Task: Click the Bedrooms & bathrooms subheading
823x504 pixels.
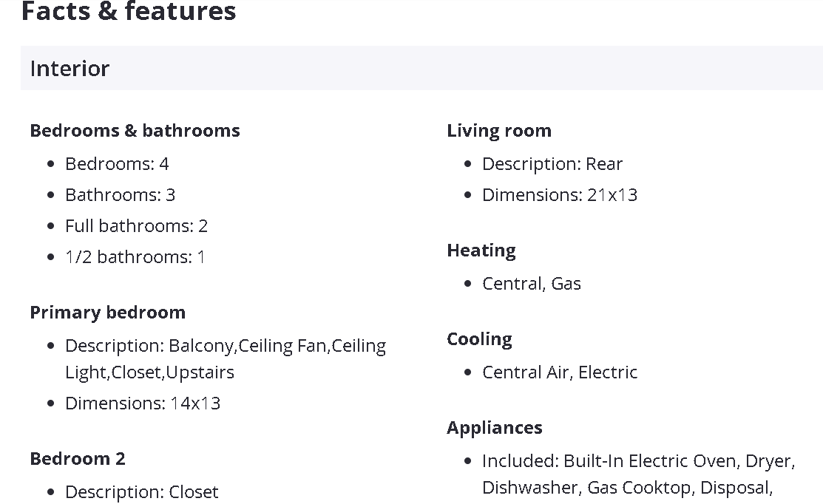Action: [x=135, y=131]
